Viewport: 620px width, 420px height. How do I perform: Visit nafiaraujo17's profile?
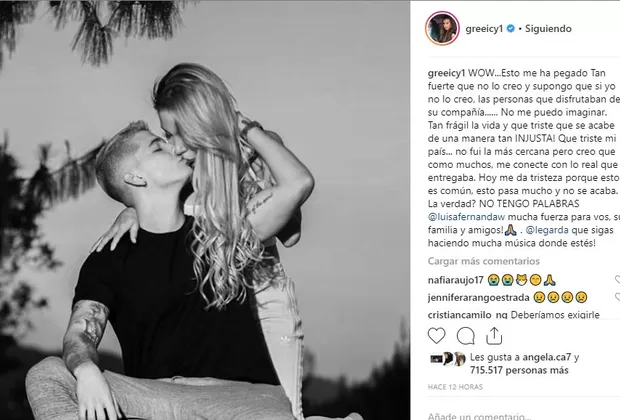coord(456,280)
